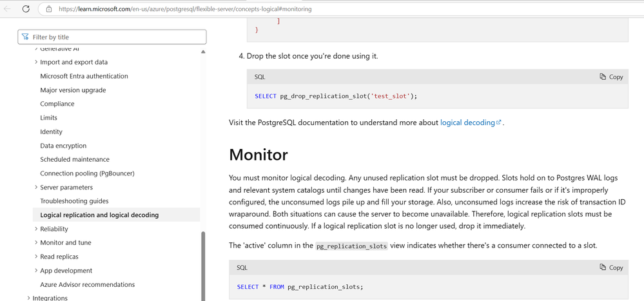Viewport: 644px width, 301px height.
Task: Click Copy text on the drop slot SQL block
Action: [x=616, y=77]
